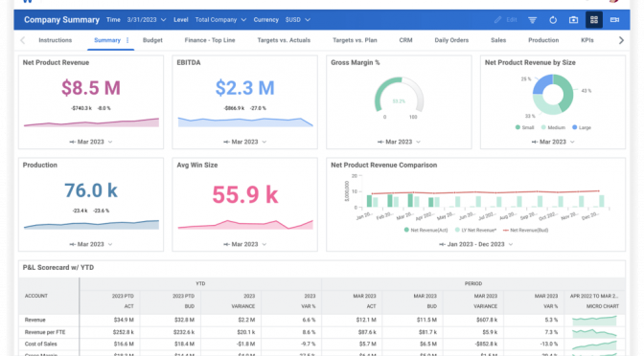
Task: Click the $2.3 M EBITDA value
Action: 244,88
